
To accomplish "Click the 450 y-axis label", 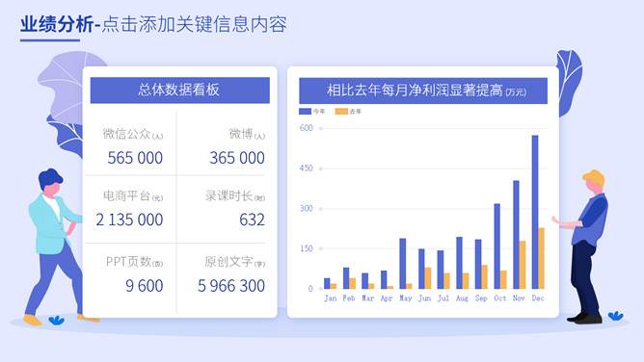I will click(307, 168).
